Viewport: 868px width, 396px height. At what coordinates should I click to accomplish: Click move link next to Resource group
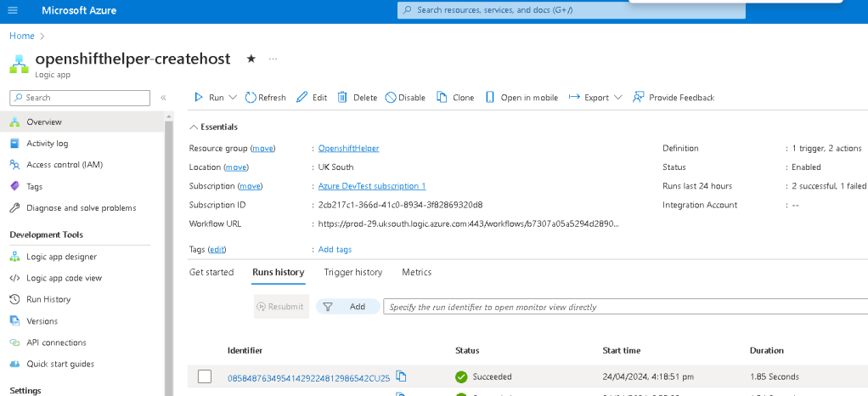[263, 149]
